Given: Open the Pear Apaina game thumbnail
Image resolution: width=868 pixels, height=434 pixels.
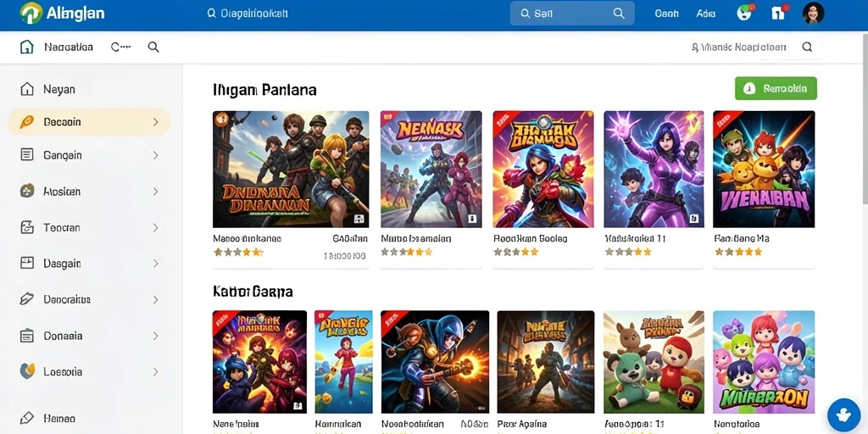Looking at the screenshot, I should pyautogui.click(x=546, y=362).
